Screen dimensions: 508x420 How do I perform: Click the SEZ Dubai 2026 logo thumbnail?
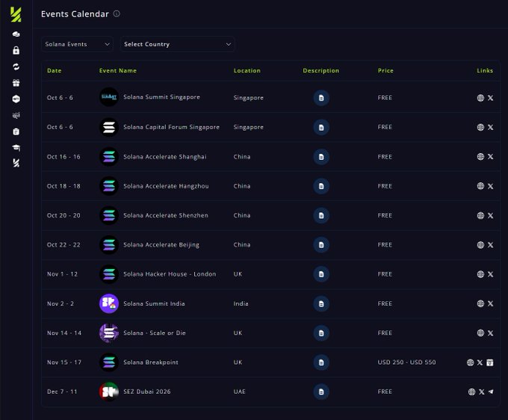(109, 392)
